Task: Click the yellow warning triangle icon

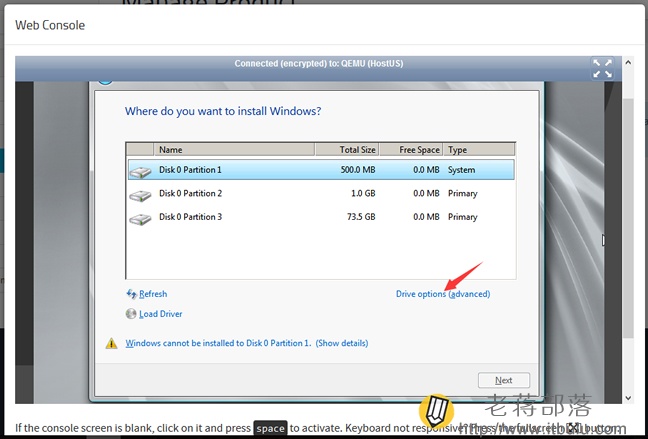Action: (111, 343)
